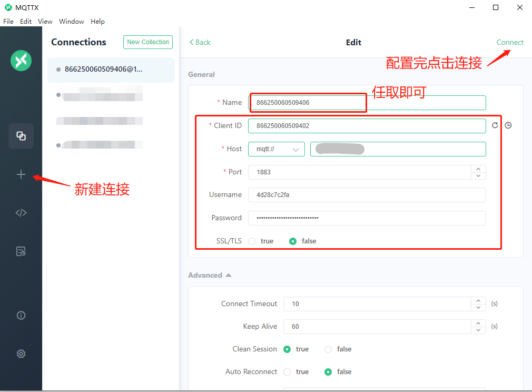532x392 pixels.
Task: Set Auto Reconnect to false
Action: point(328,372)
